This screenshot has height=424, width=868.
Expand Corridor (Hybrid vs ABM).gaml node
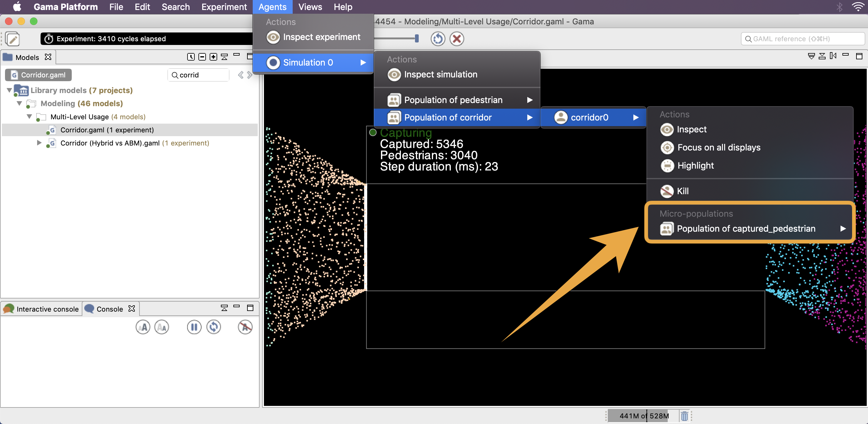(x=39, y=143)
